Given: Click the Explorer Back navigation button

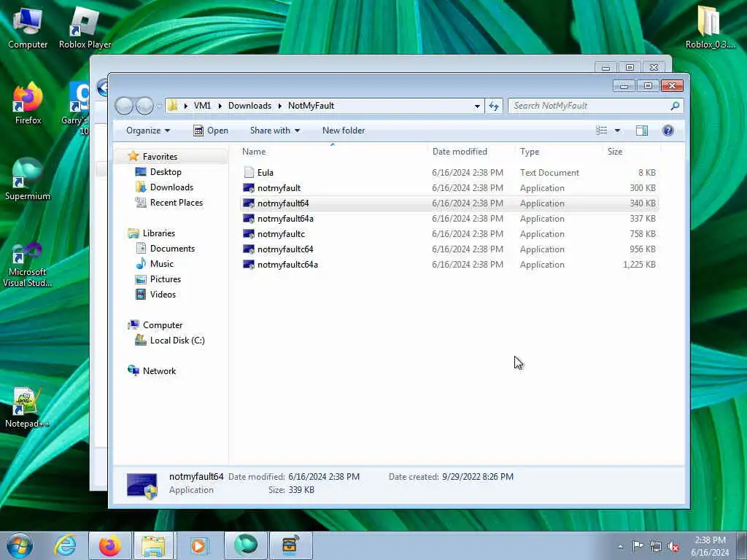Looking at the screenshot, I should 124,106.
